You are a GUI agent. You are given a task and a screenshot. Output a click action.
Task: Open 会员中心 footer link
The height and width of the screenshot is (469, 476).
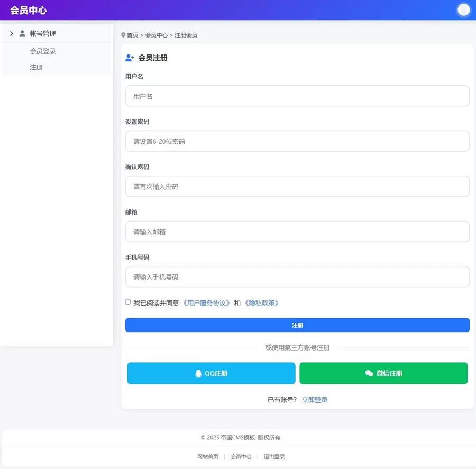pyautogui.click(x=241, y=456)
